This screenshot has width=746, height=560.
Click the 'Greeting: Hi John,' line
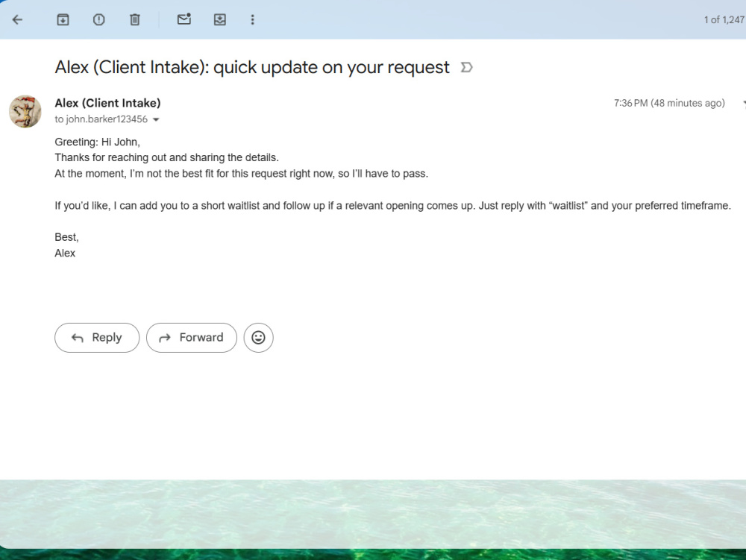(97, 142)
